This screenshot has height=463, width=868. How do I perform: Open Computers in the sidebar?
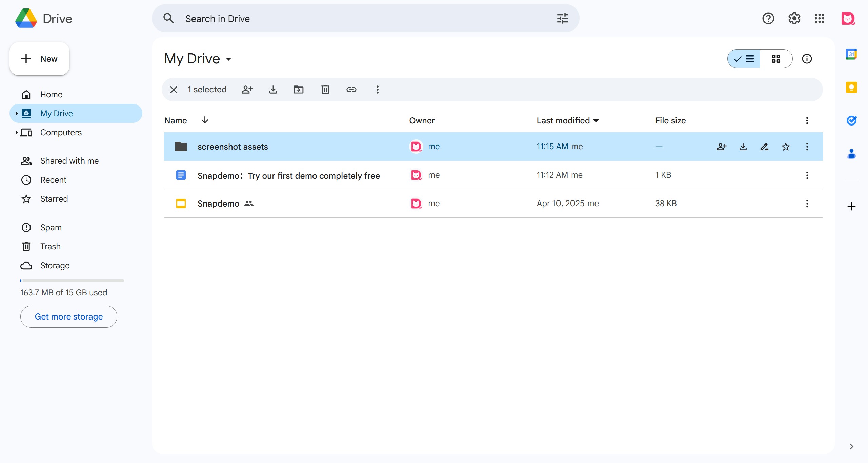tap(76, 132)
